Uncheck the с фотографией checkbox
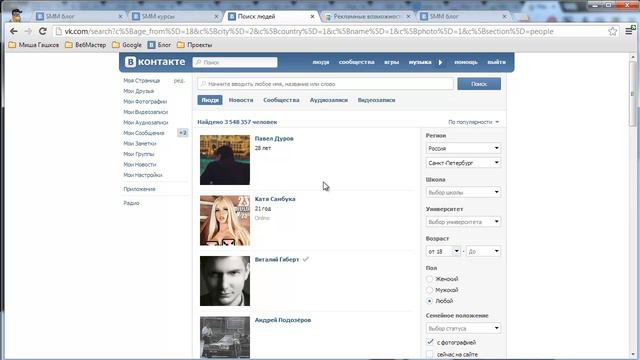640x360 pixels. (x=430, y=342)
